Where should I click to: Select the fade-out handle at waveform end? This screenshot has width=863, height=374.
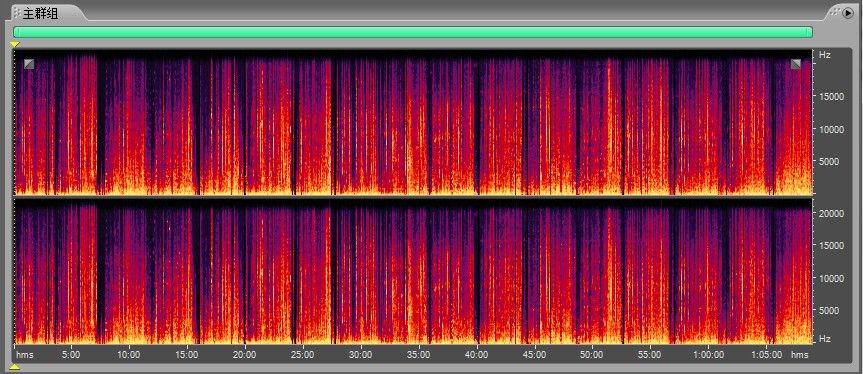(x=796, y=64)
